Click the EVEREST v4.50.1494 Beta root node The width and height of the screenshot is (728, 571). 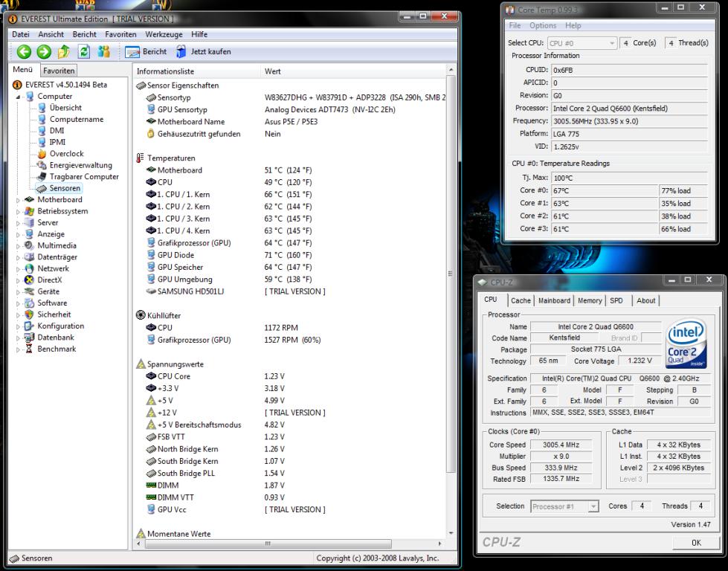tap(66, 85)
